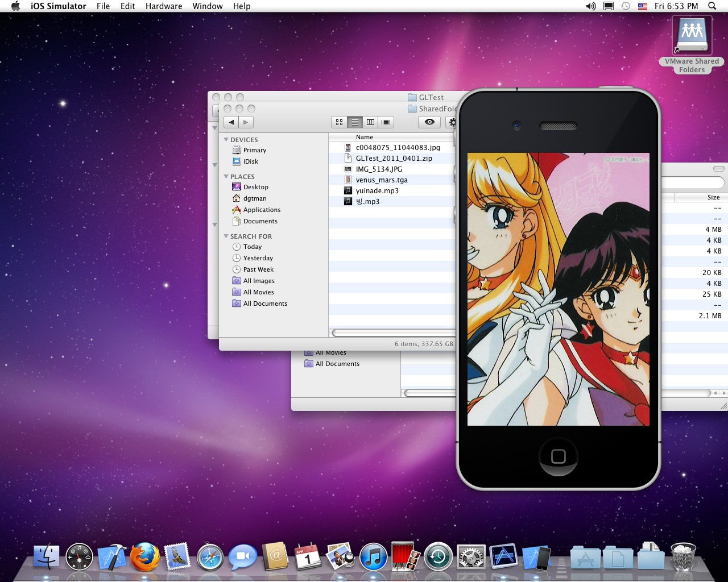
Task: Click the Quick Look eye button
Action: click(429, 122)
